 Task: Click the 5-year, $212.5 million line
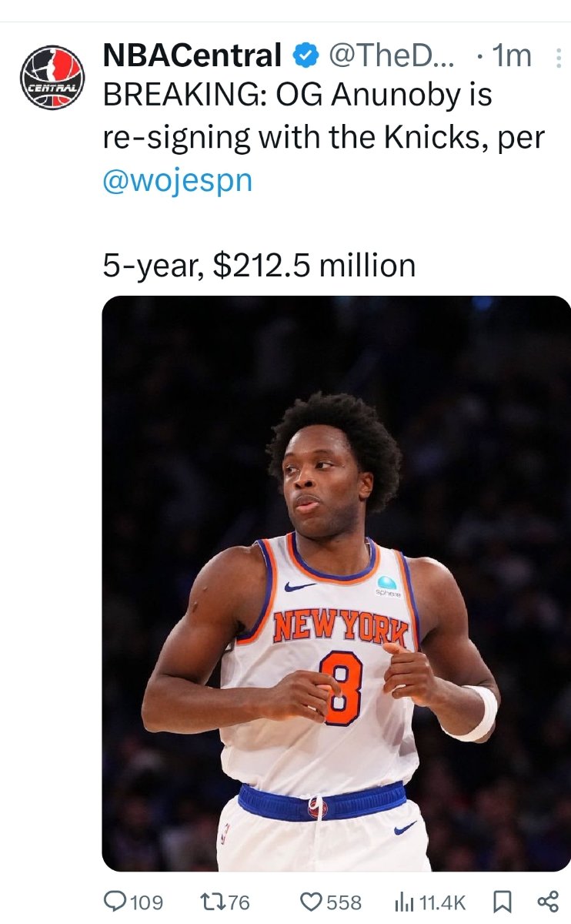click(259, 266)
